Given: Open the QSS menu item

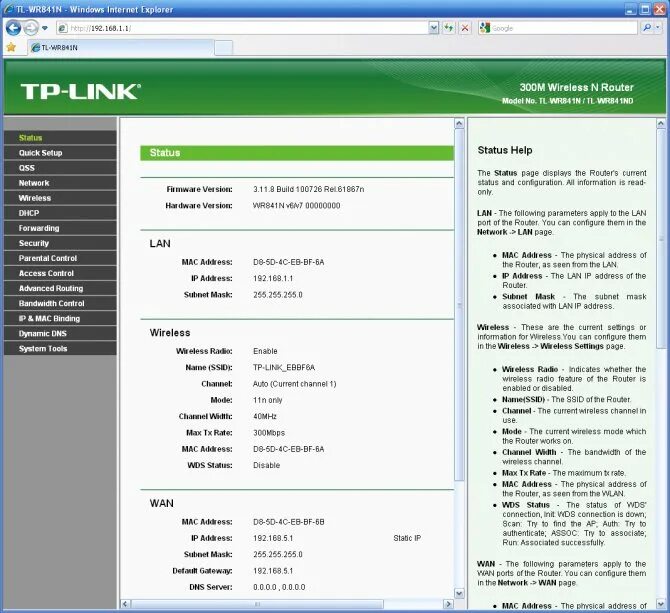Looking at the screenshot, I should click(60, 168).
